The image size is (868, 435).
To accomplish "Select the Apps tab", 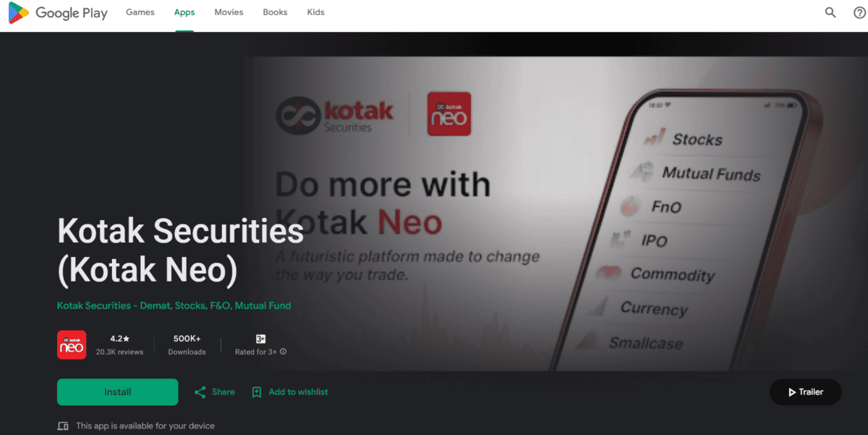I will pos(184,12).
